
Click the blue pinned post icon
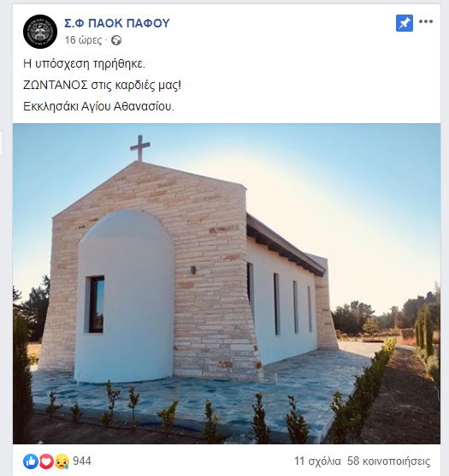coord(405,23)
